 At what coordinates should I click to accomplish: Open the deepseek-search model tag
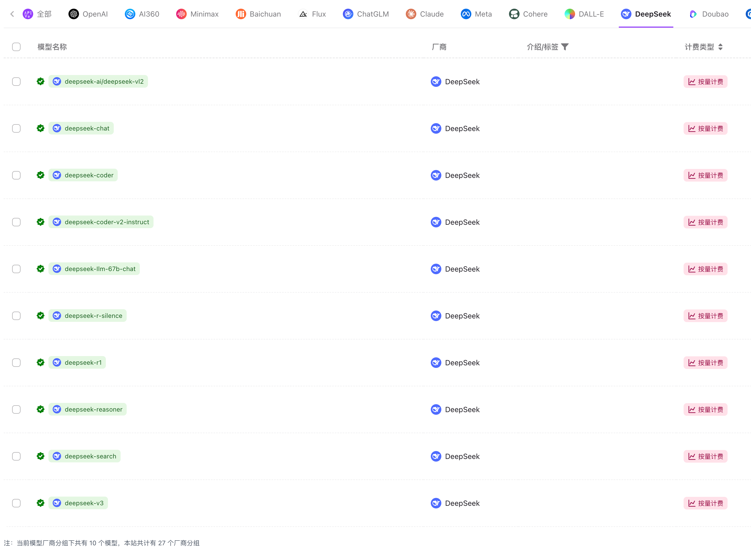85,456
